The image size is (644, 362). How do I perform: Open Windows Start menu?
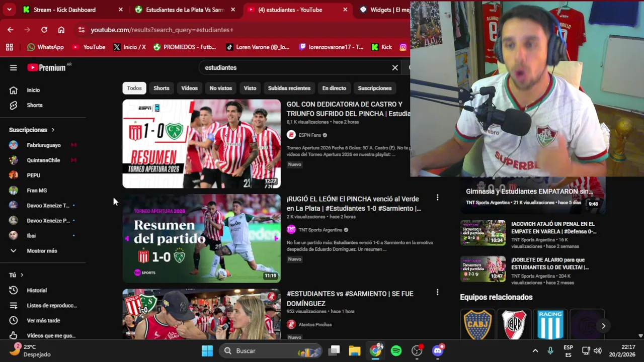pyautogui.click(x=207, y=351)
